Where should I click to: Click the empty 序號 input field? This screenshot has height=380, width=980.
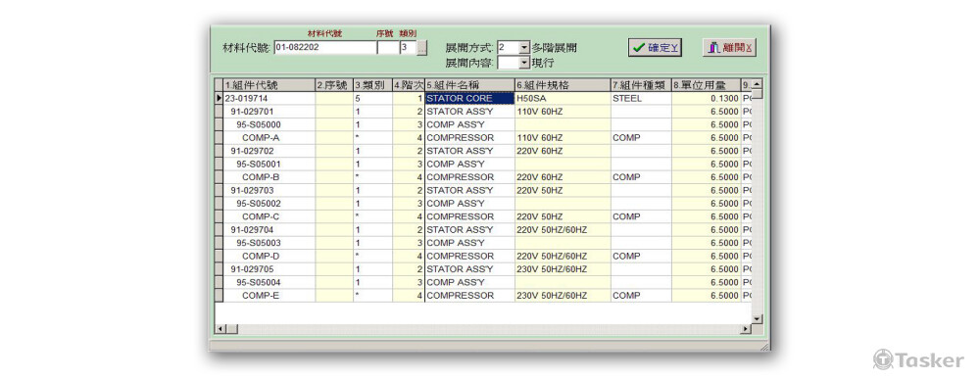[387, 47]
